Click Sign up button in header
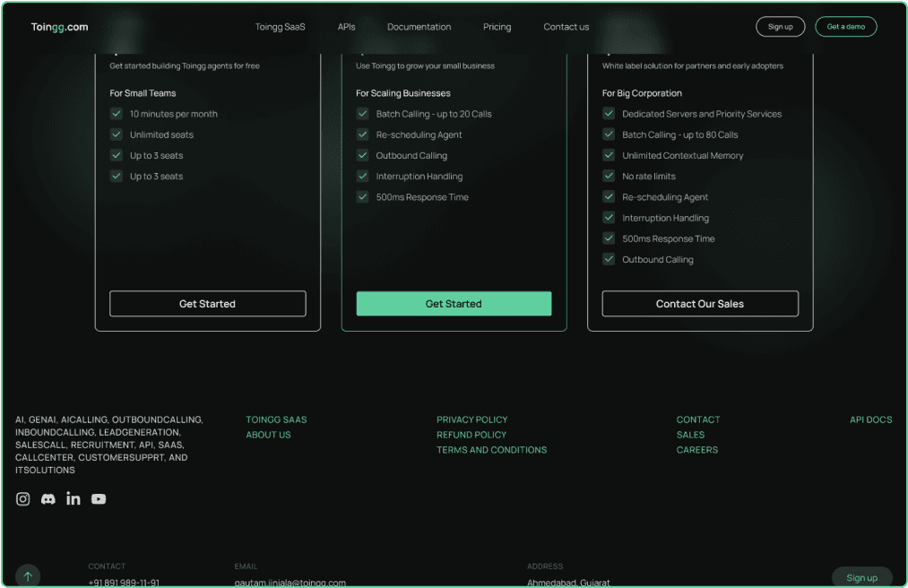 tap(780, 27)
